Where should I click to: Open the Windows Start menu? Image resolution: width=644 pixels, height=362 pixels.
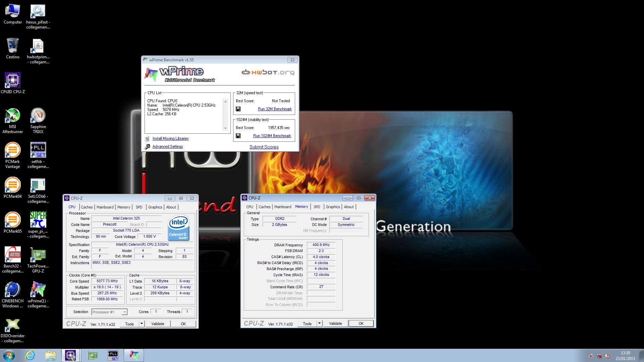pyautogui.click(x=9, y=355)
